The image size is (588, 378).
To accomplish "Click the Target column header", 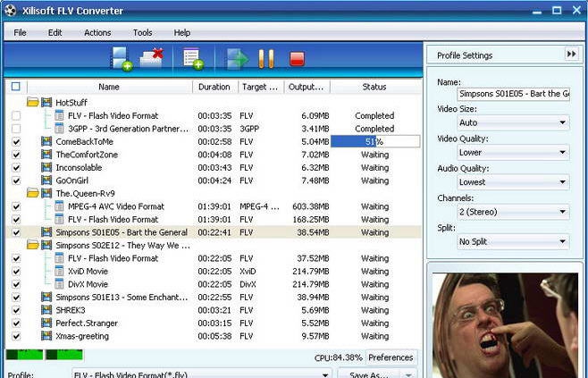I will coord(261,87).
